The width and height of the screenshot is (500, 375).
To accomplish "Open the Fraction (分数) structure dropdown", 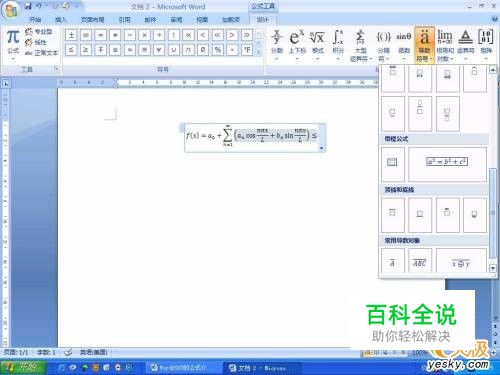I will tap(277, 45).
